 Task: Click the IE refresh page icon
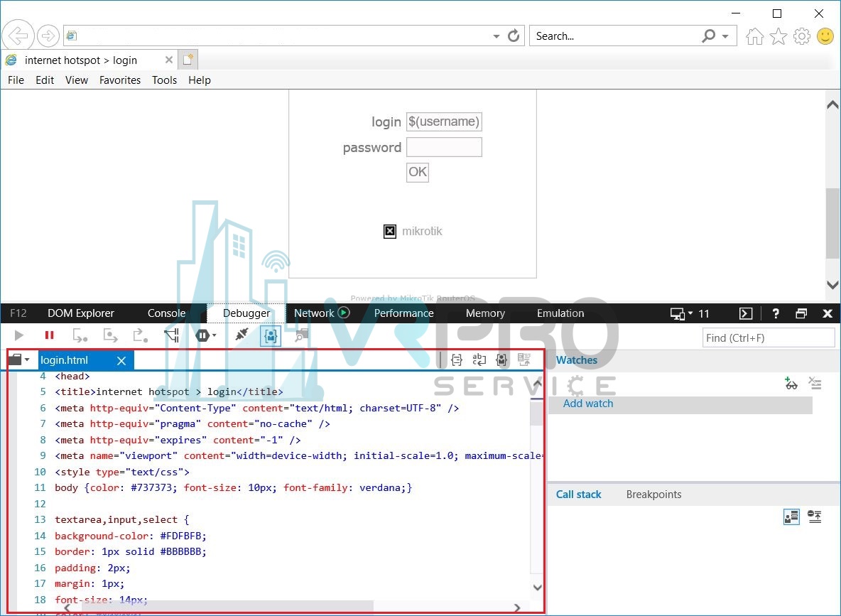pyautogui.click(x=514, y=36)
